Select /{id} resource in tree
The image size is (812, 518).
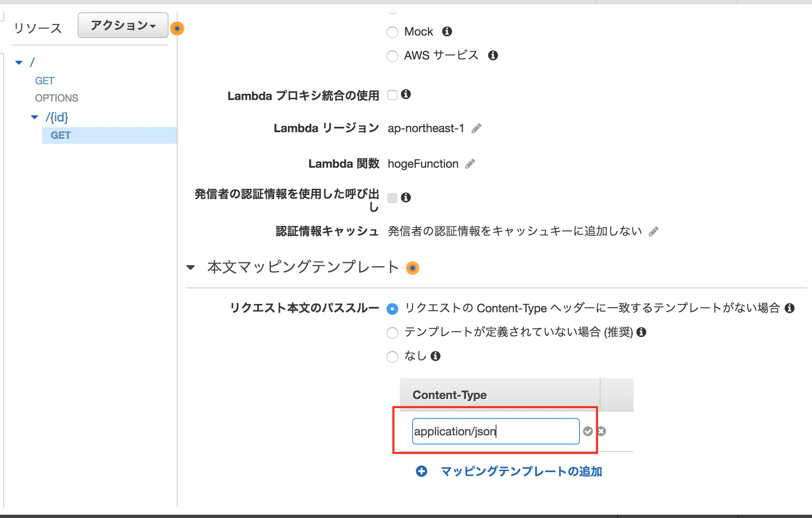57,117
